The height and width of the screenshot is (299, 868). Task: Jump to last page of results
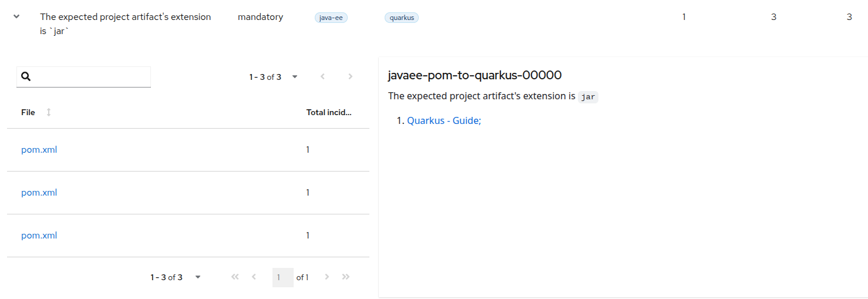tap(346, 277)
